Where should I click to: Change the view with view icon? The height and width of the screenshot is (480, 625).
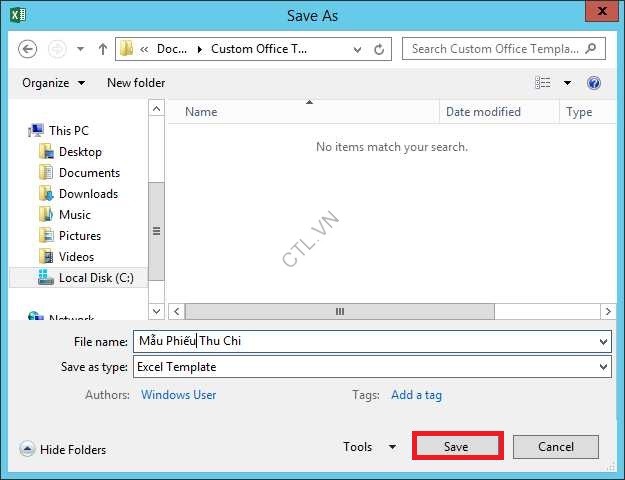pyautogui.click(x=542, y=83)
